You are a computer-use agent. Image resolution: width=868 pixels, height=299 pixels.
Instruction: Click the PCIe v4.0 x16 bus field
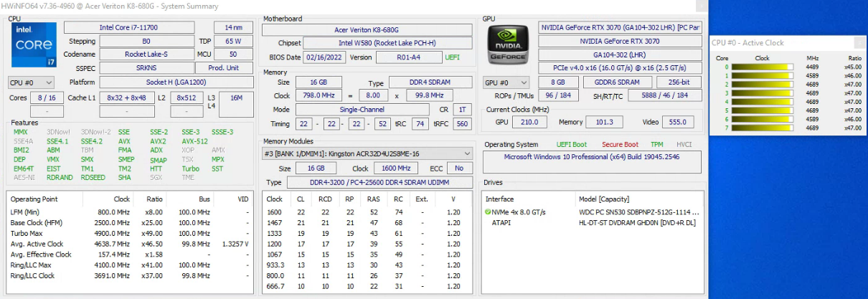620,68
